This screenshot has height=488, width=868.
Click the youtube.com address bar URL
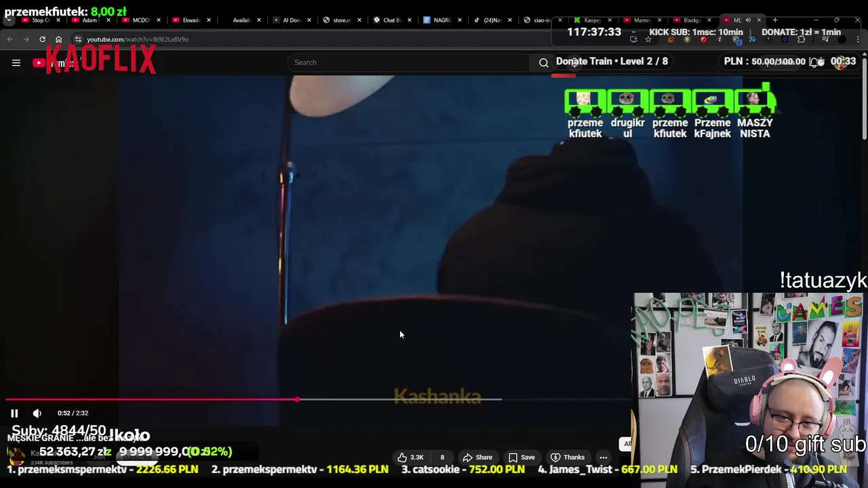pyautogui.click(x=138, y=39)
